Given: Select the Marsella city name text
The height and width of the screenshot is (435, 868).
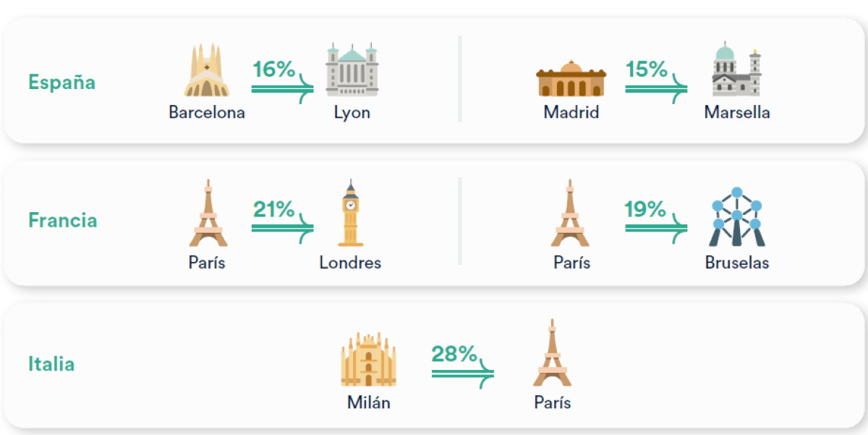Looking at the screenshot, I should tap(736, 113).
